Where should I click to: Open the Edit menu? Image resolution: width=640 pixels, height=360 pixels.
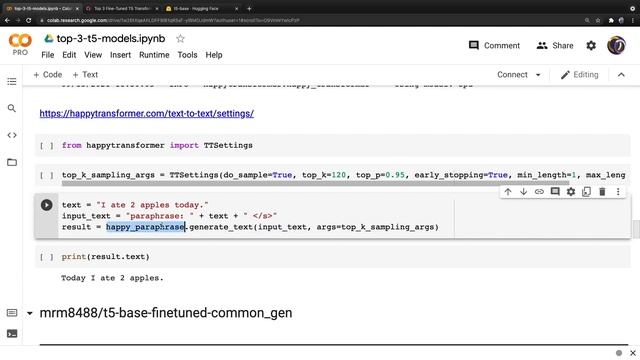coord(69,55)
